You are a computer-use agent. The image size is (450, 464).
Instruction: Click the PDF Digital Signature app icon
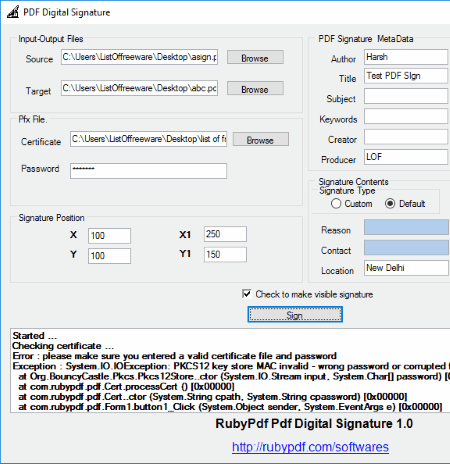[13, 12]
